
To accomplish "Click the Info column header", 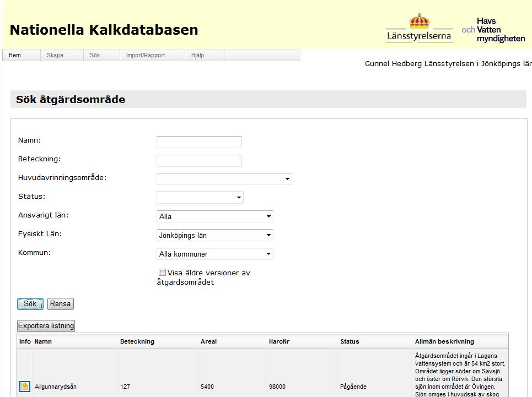I will [x=25, y=341].
